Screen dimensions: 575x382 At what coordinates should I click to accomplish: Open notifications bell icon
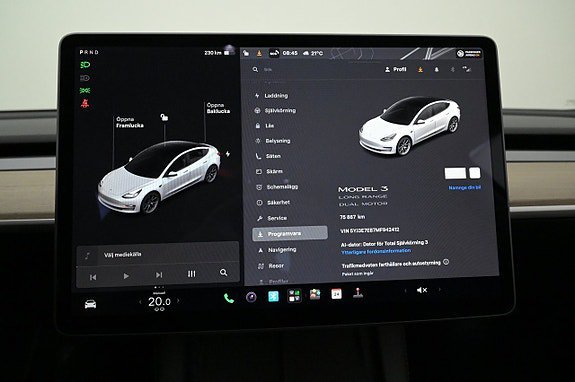tap(436, 69)
